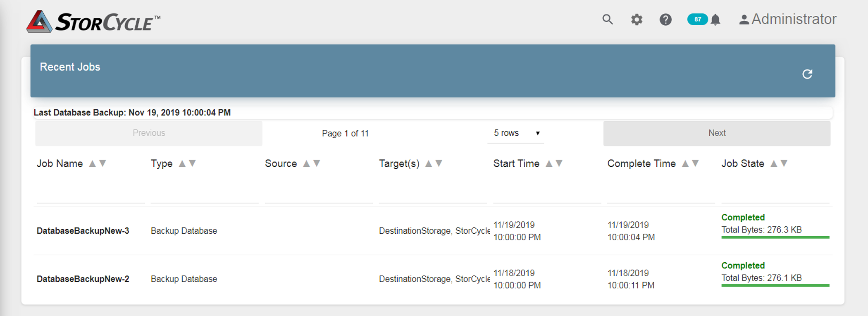Select DatabaseBackupNew-3 job row
The image size is (868, 316).
tap(83, 231)
